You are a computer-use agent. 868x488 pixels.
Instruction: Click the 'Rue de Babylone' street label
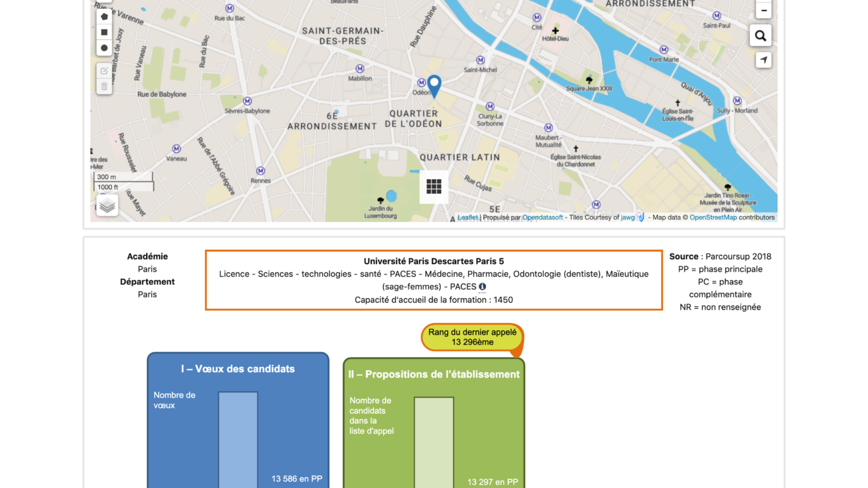pos(162,94)
